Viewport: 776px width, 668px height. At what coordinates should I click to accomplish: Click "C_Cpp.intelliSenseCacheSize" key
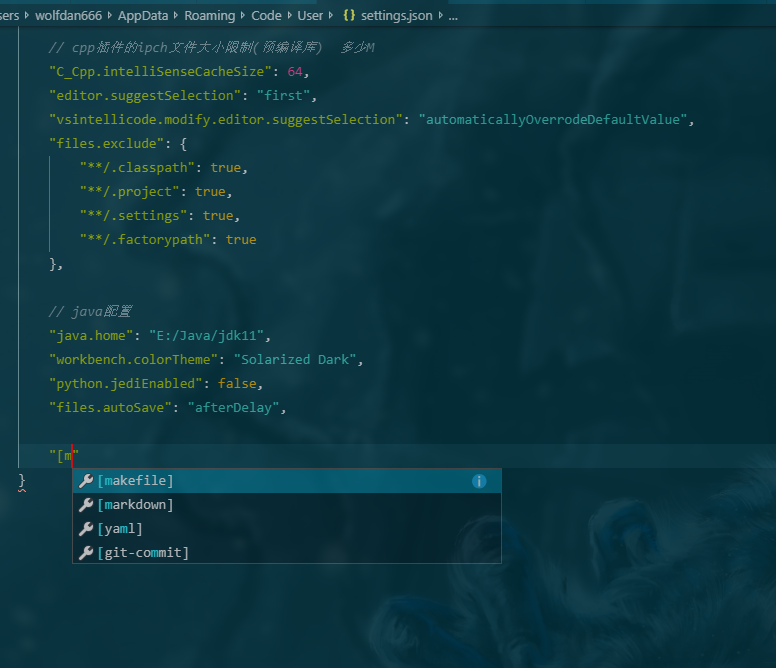(160, 72)
